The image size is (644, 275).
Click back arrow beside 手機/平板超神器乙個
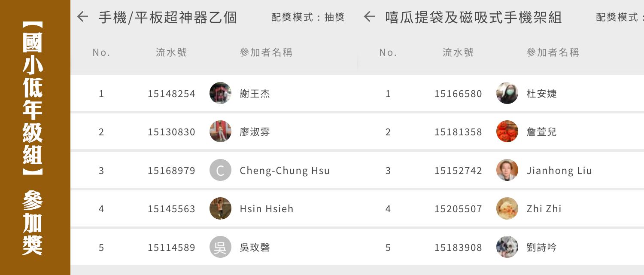(82, 17)
